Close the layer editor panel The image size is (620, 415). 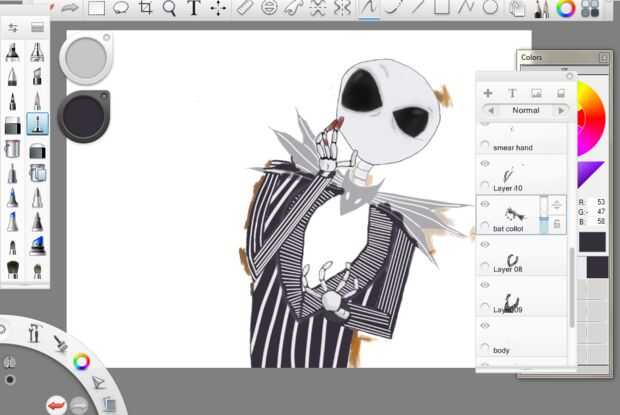tap(570, 76)
